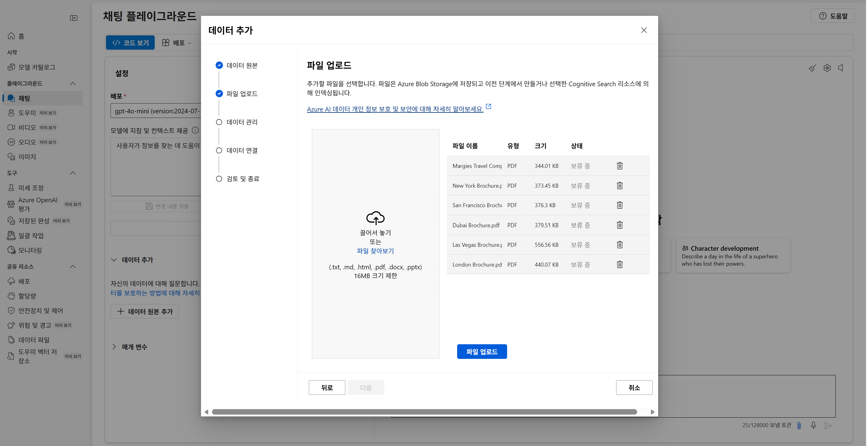Click the 파일 이름 column header
868x446 pixels.
(465, 146)
